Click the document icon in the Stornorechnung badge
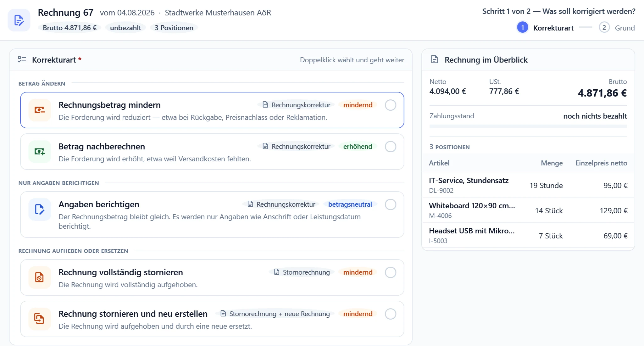 click(277, 272)
